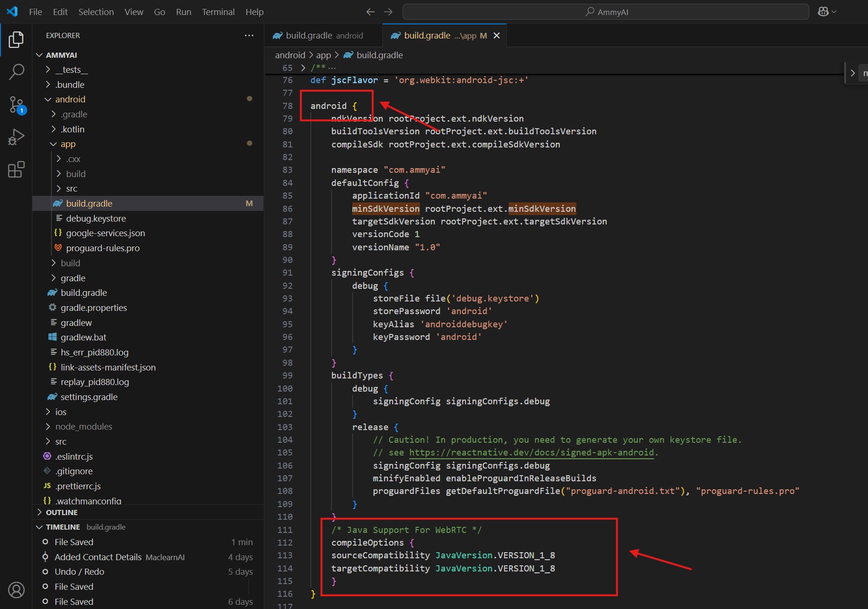The width and height of the screenshot is (868, 609).
Task: Open gradle.properties file in Explorer
Action: click(x=93, y=308)
